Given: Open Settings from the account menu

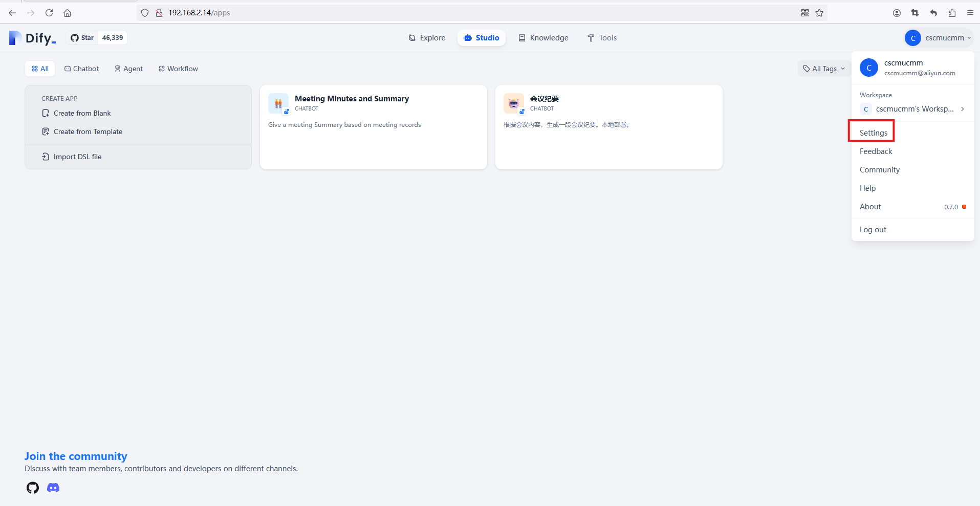Looking at the screenshot, I should pos(873,133).
